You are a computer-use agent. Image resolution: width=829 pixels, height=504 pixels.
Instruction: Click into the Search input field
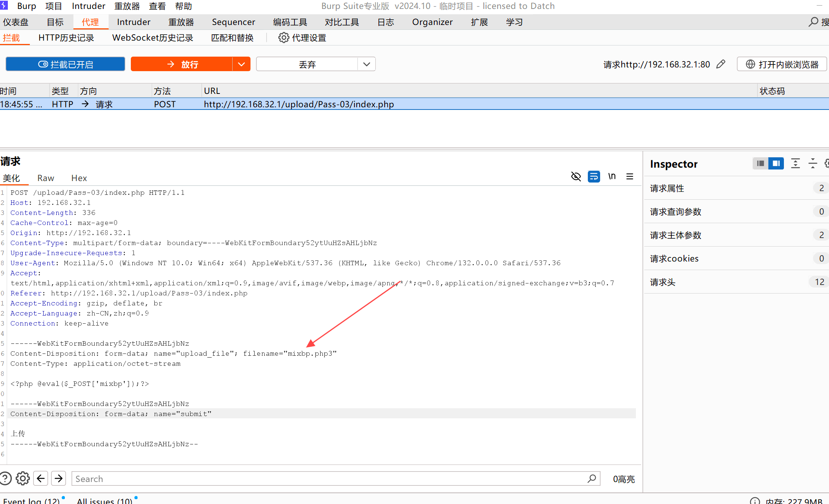pyautogui.click(x=328, y=479)
